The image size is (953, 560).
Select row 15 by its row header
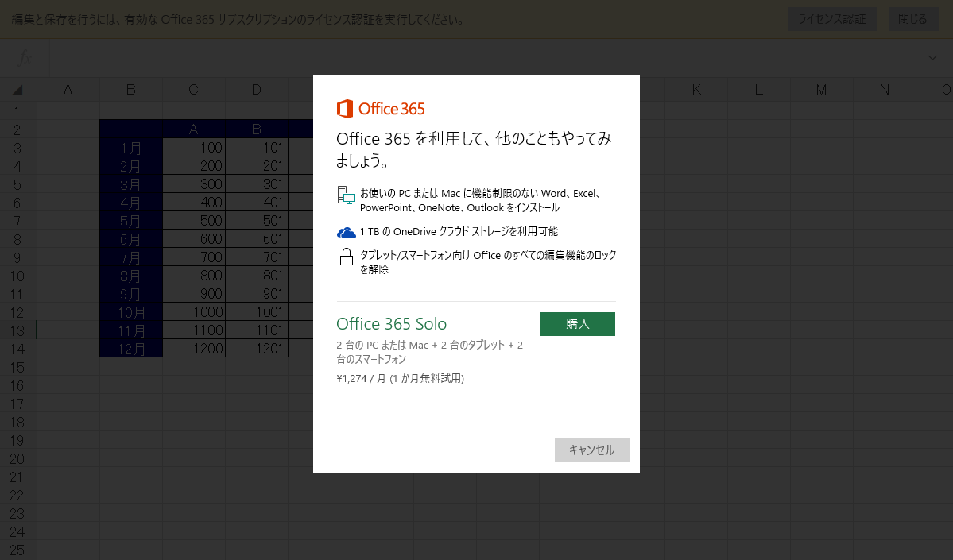17,368
